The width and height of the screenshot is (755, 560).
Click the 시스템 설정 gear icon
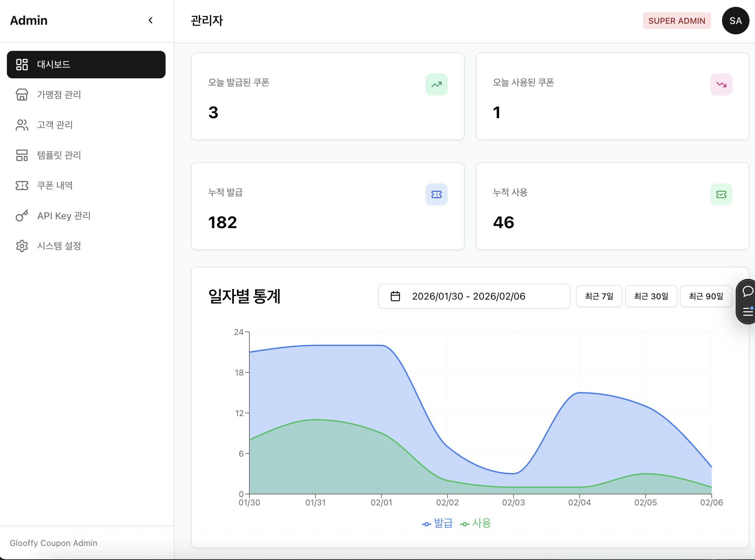pos(22,246)
